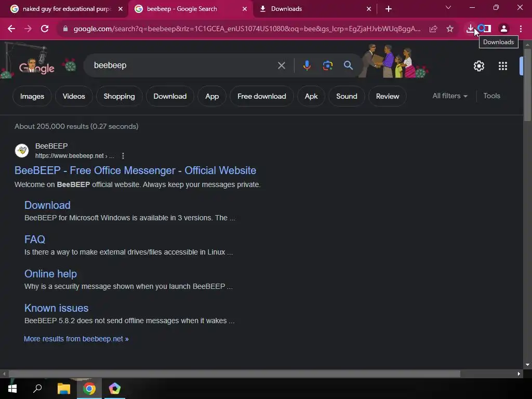Bookmark this page with the star icon
Viewport: 532px width, 399px height.
point(450,29)
